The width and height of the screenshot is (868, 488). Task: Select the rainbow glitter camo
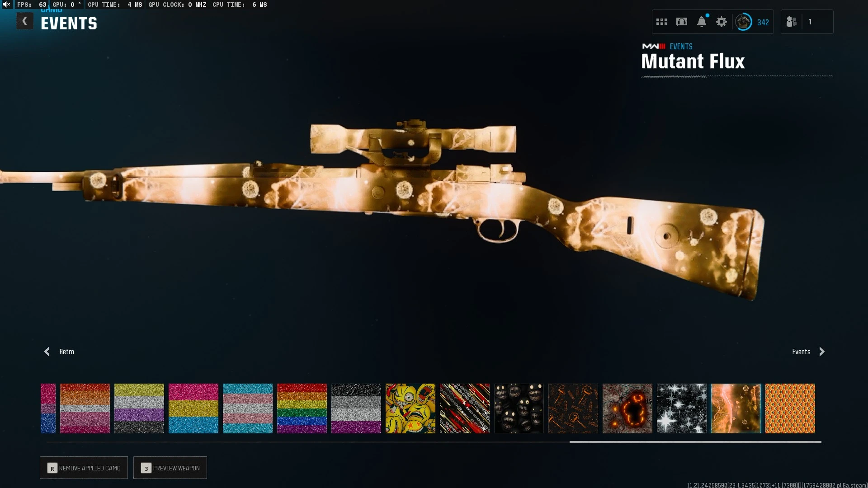point(302,408)
